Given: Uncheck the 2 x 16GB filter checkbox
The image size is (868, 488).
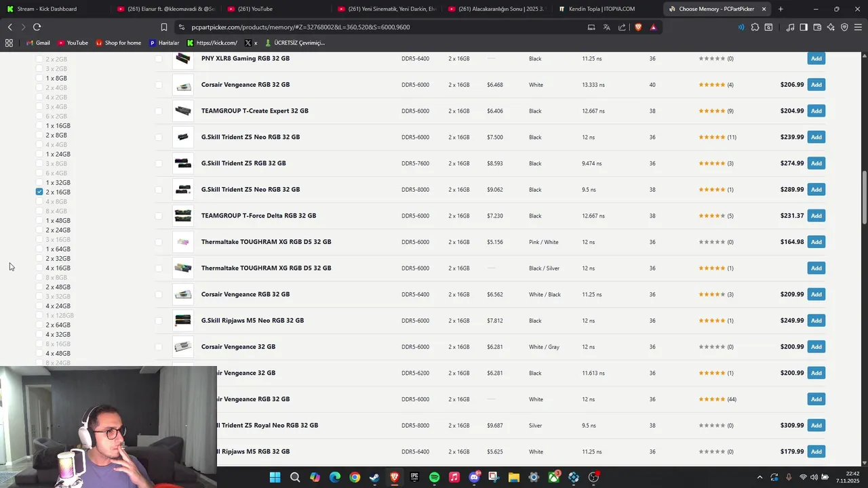Looking at the screenshot, I should pos(39,192).
